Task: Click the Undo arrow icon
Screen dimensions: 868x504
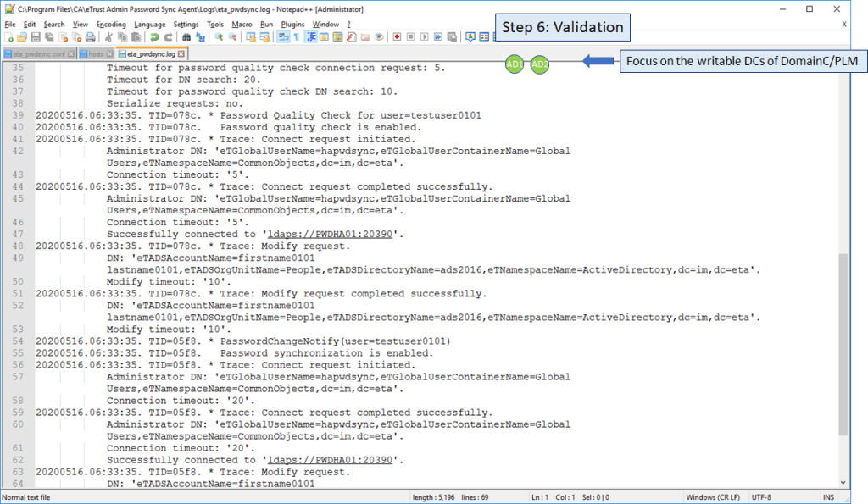Action: coord(154,37)
